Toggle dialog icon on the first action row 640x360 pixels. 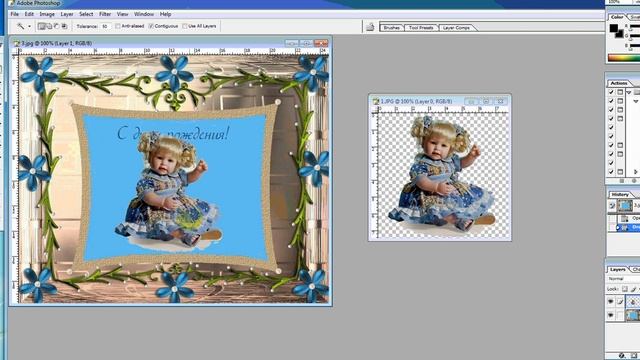click(x=620, y=92)
